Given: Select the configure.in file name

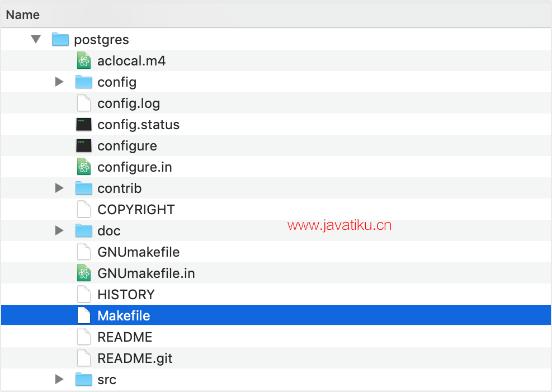Looking at the screenshot, I should coord(134,168).
